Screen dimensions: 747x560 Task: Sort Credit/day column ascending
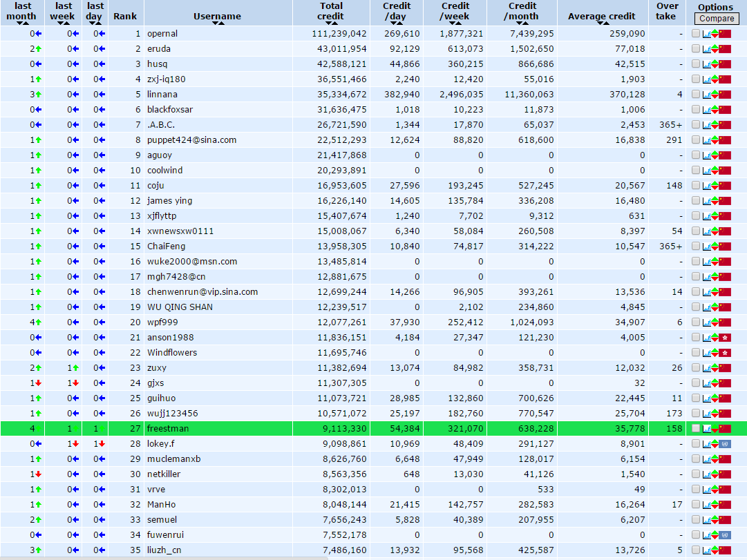398,23
